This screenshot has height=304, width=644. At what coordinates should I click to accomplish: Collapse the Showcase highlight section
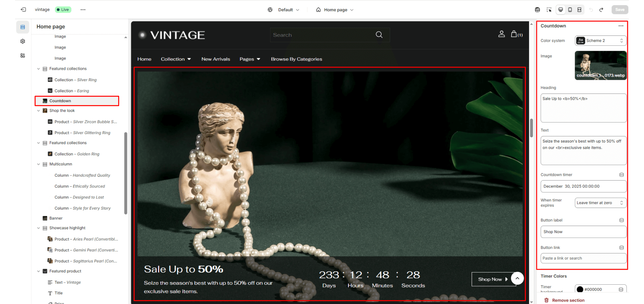pos(38,228)
